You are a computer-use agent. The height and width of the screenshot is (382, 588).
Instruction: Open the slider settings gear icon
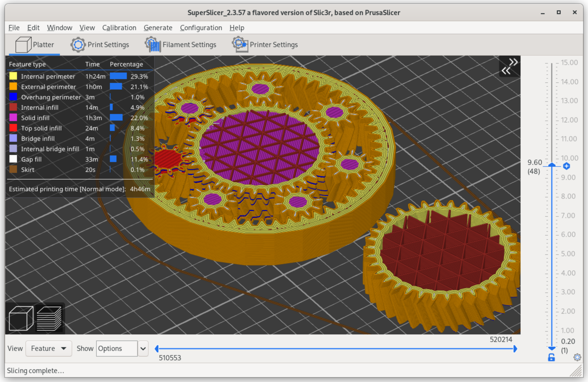[x=577, y=357]
